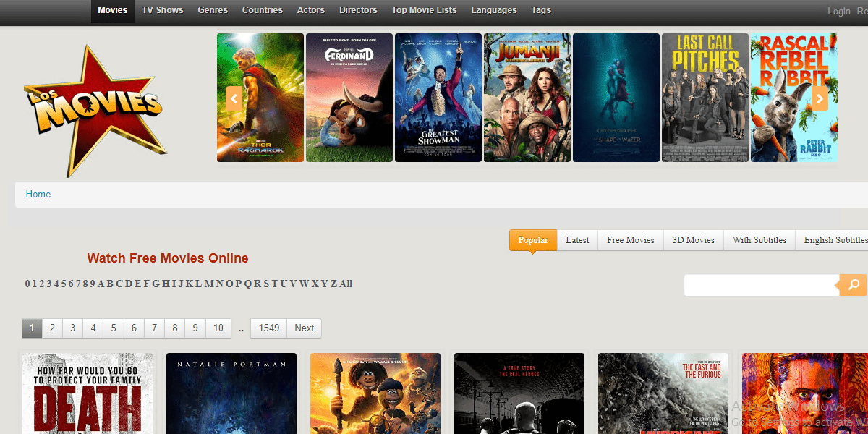Open the Fast and the Furious poster

coord(663,393)
